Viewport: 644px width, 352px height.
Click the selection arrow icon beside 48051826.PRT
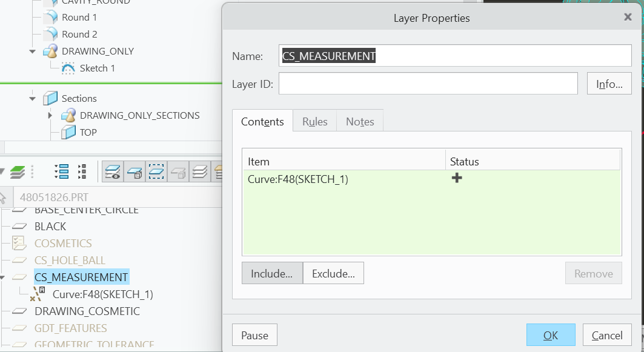[5, 197]
